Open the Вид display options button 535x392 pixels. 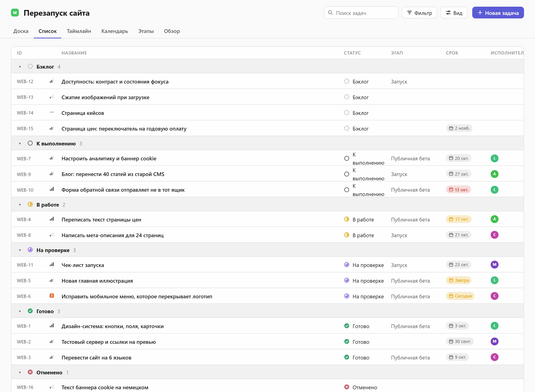pyautogui.click(x=454, y=13)
